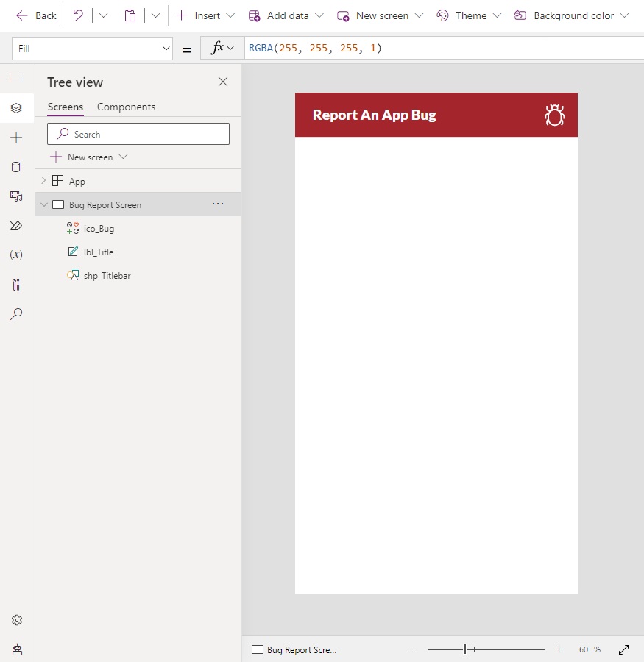Viewport: 644px width, 662px height.
Task: Open Advanced tools icon in sidebar
Action: pos(16,284)
